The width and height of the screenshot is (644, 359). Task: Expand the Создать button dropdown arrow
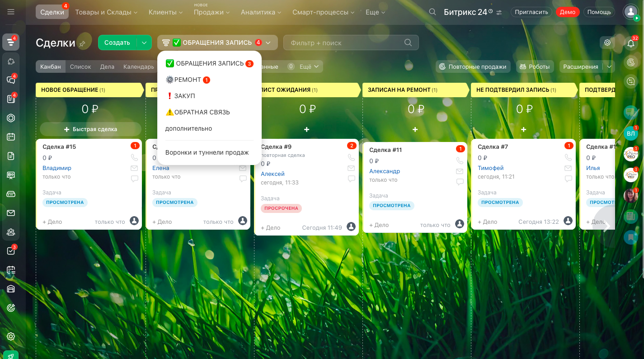click(x=144, y=43)
